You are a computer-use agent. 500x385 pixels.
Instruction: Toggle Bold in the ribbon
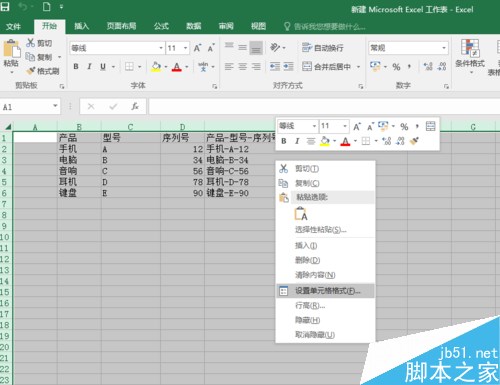(x=76, y=67)
